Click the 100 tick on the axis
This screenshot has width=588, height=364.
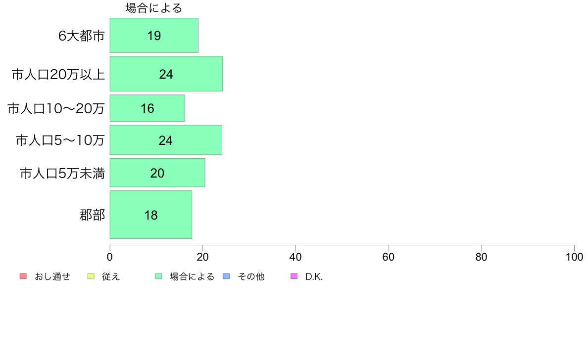[574, 257]
